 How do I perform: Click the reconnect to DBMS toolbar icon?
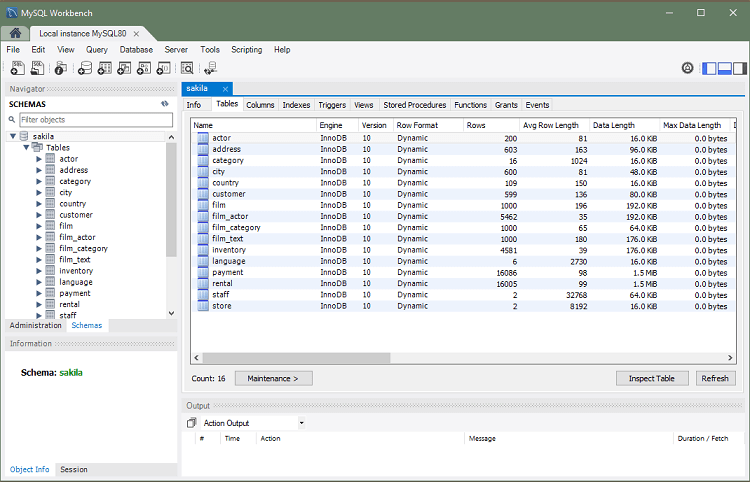pos(210,68)
